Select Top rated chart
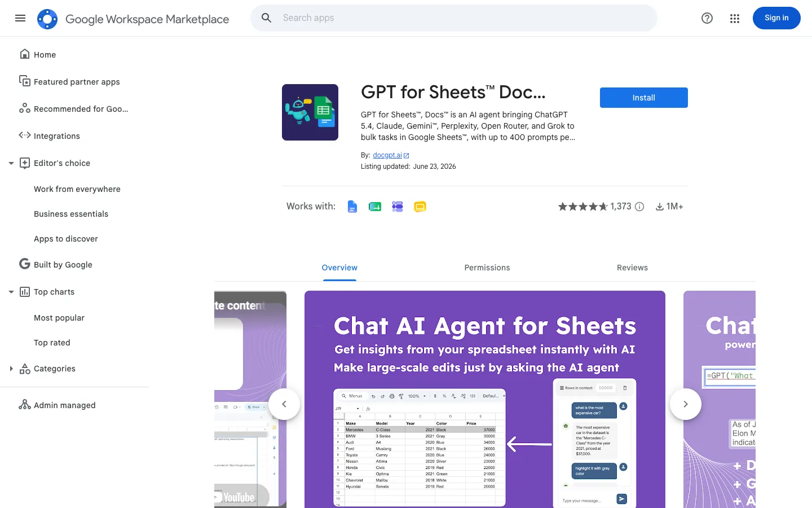 click(52, 343)
